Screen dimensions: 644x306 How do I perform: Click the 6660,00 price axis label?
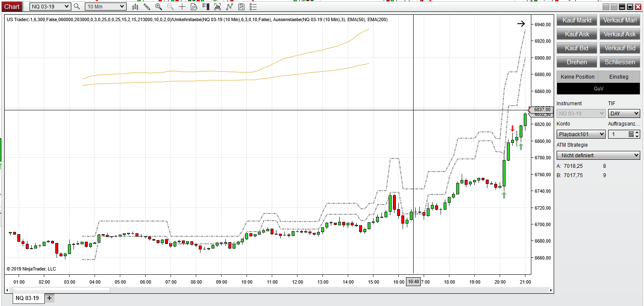point(542,258)
